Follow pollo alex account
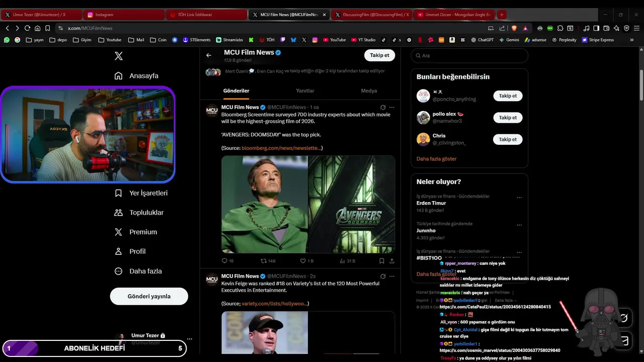The width and height of the screenshot is (644, 362). point(508,118)
